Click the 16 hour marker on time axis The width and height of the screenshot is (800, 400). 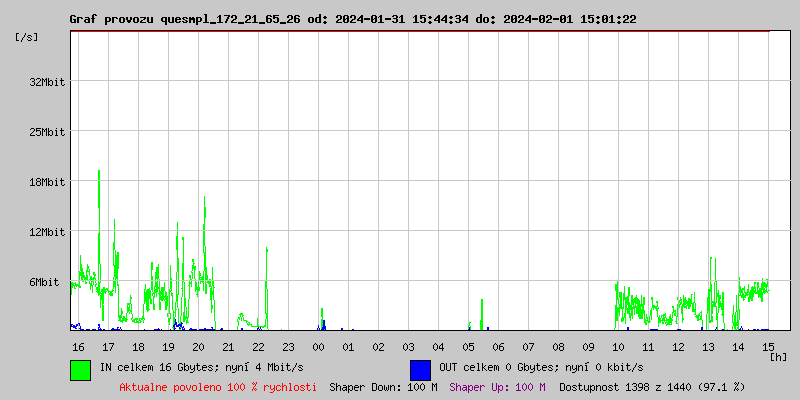pos(78,346)
